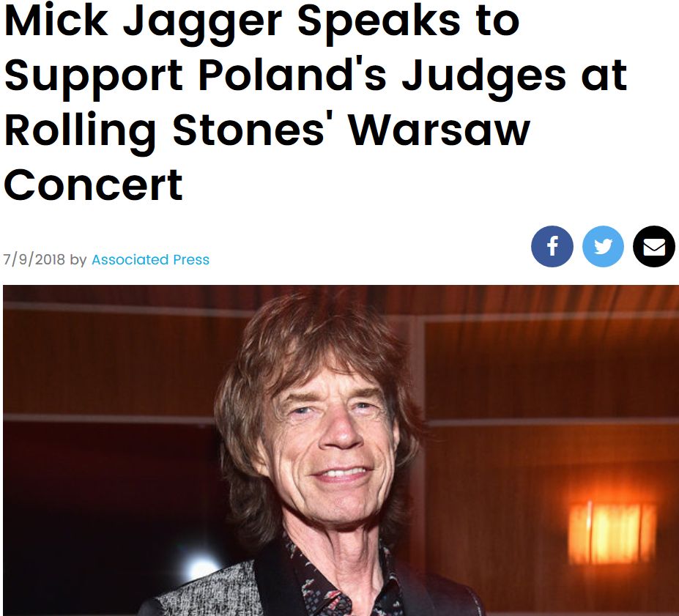Click the glowing orange wall lamp in photo
Viewport: 679px width, 616px height.
tap(612, 533)
